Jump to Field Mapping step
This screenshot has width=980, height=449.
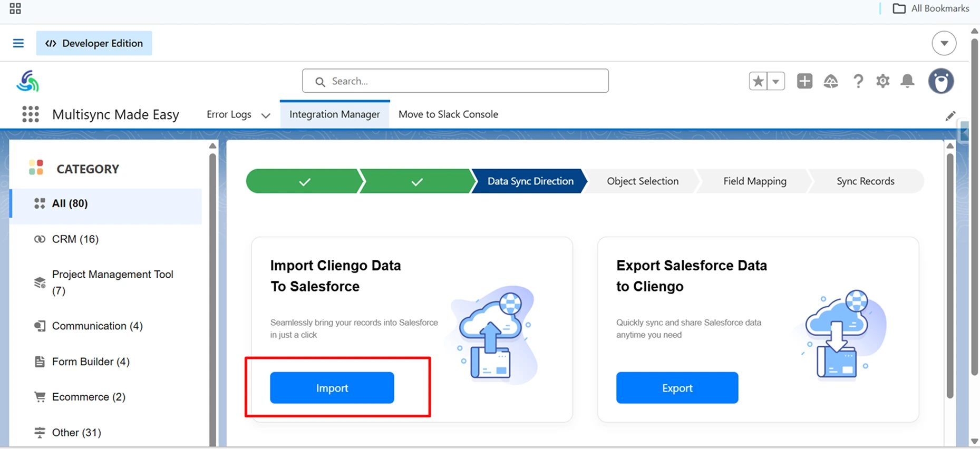(x=755, y=181)
